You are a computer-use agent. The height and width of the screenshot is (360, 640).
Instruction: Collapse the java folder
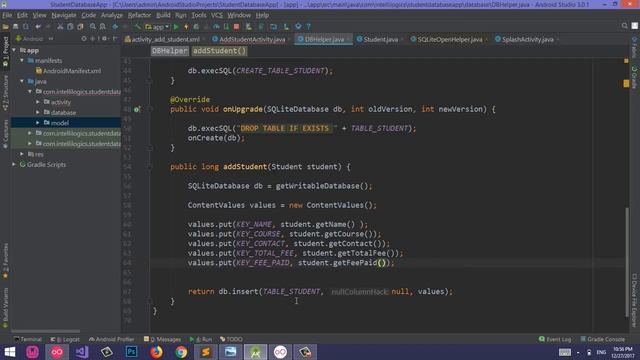pos(22,81)
